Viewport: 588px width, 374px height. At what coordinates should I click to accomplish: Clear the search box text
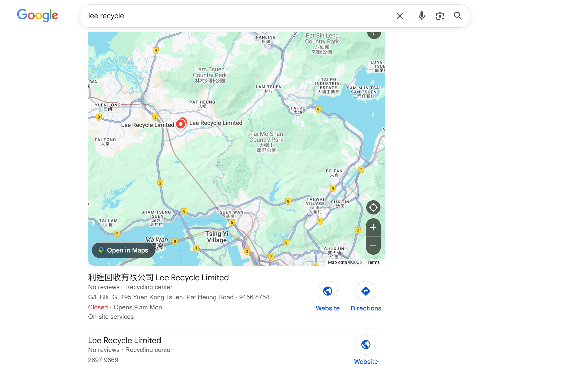[x=400, y=16]
